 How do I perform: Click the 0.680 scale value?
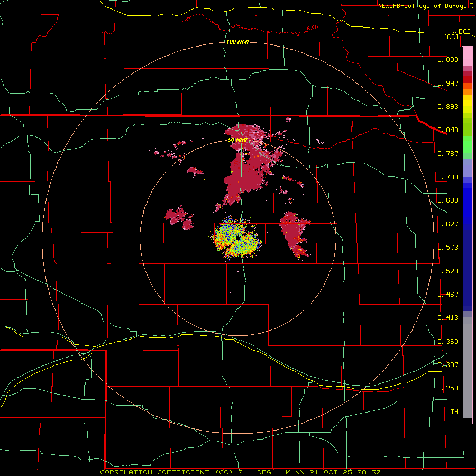pos(448,200)
